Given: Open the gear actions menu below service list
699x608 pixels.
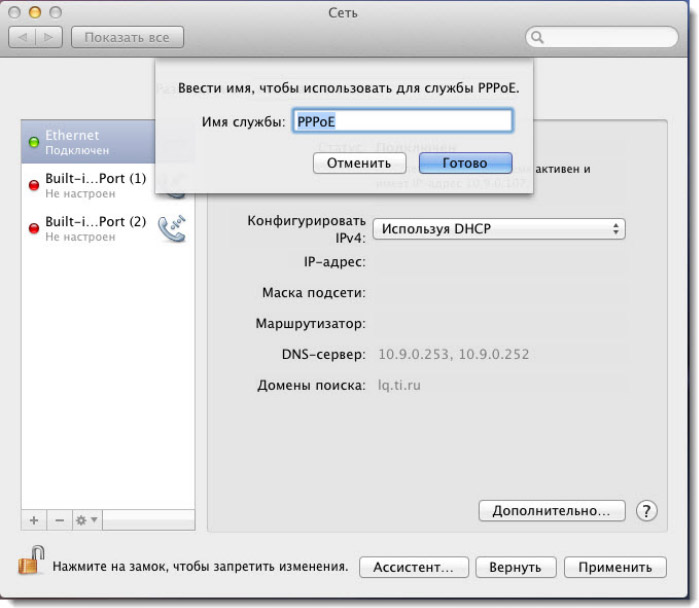Looking at the screenshot, I should [x=86, y=520].
